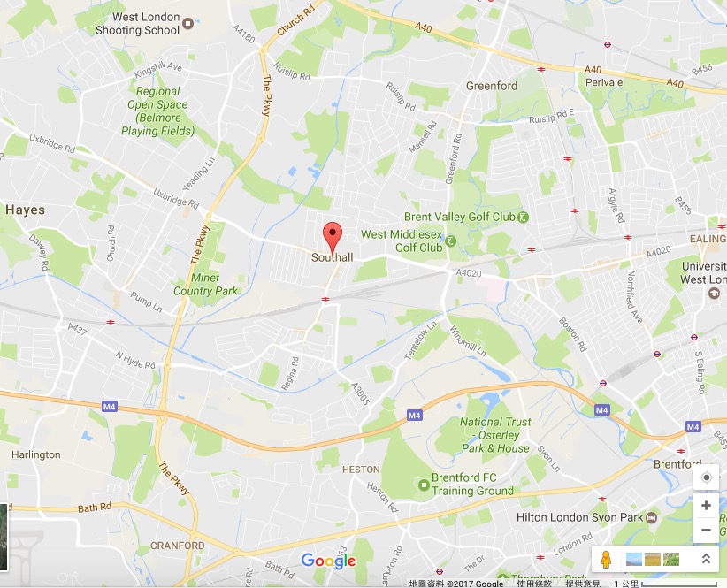727x588 pixels.
Task: Open Hilton London Syon Park hotel marker
Action: [x=652, y=517]
